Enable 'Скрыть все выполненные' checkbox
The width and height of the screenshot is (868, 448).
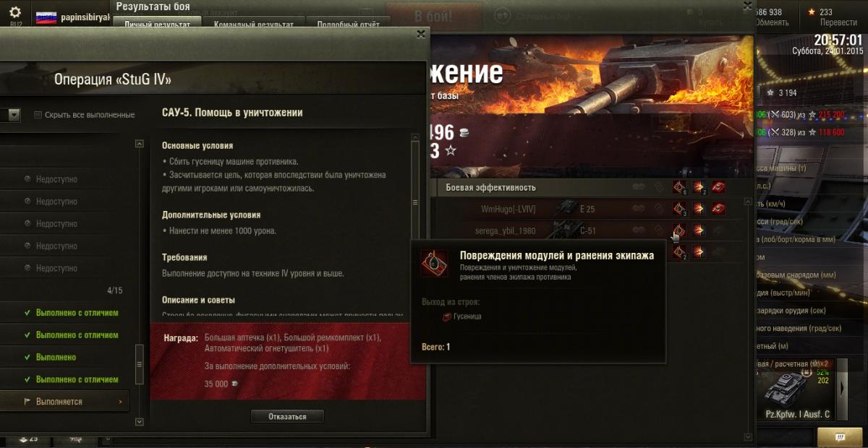click(38, 114)
